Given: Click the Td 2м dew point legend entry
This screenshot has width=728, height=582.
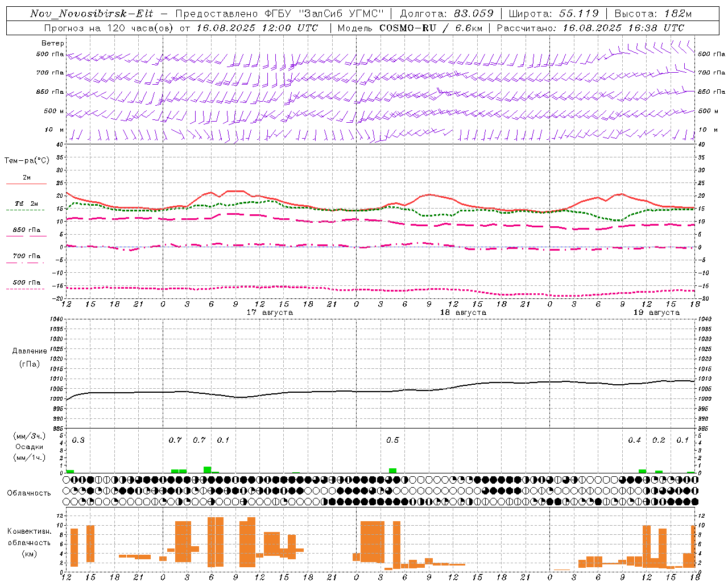Looking at the screenshot, I should coord(27,203).
